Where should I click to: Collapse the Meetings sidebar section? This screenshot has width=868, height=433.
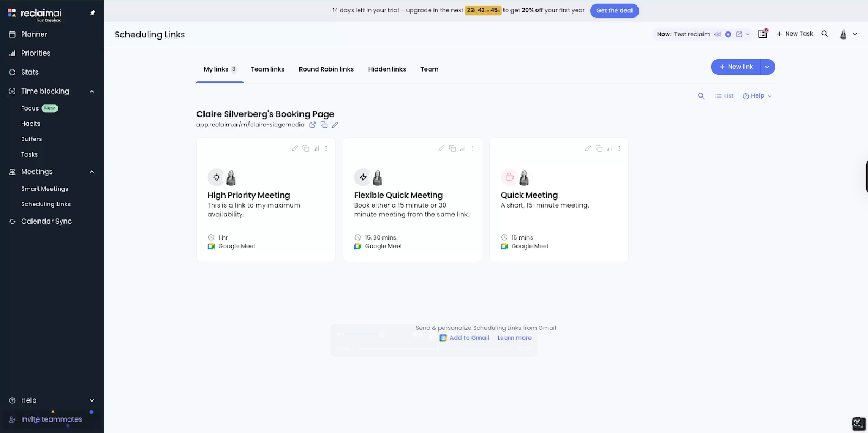92,172
